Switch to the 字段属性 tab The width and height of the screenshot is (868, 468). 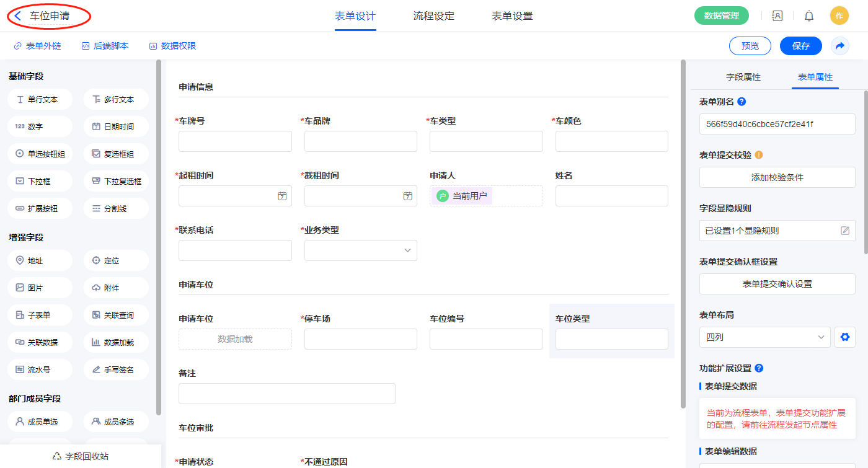pyautogui.click(x=743, y=77)
